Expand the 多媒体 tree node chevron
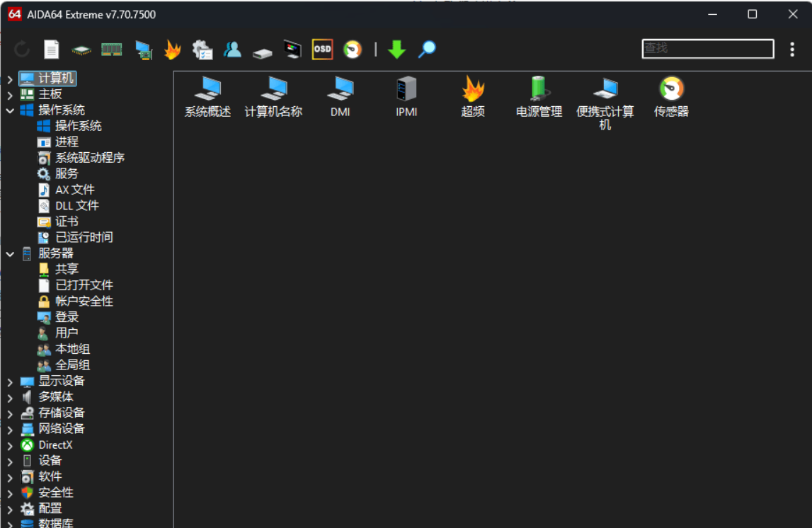812x528 pixels. click(10, 398)
